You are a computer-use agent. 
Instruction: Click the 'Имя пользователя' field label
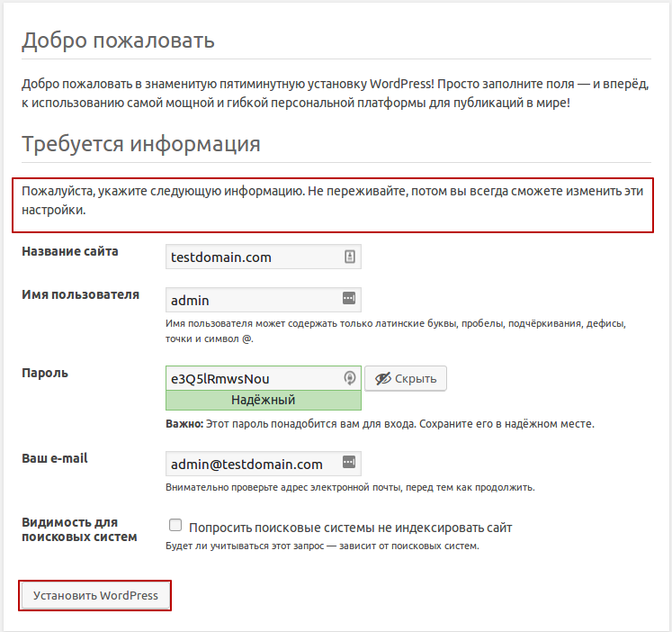click(80, 294)
